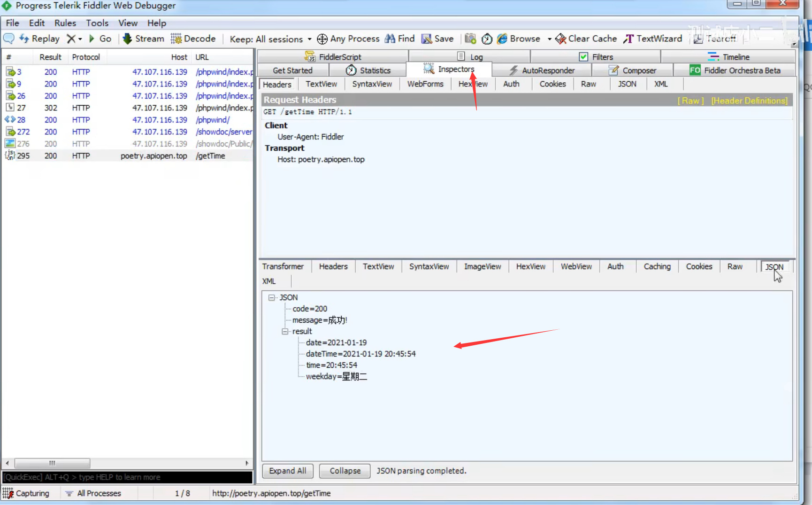Select the request Cookies tab
The height and width of the screenshot is (505, 812).
552,84
